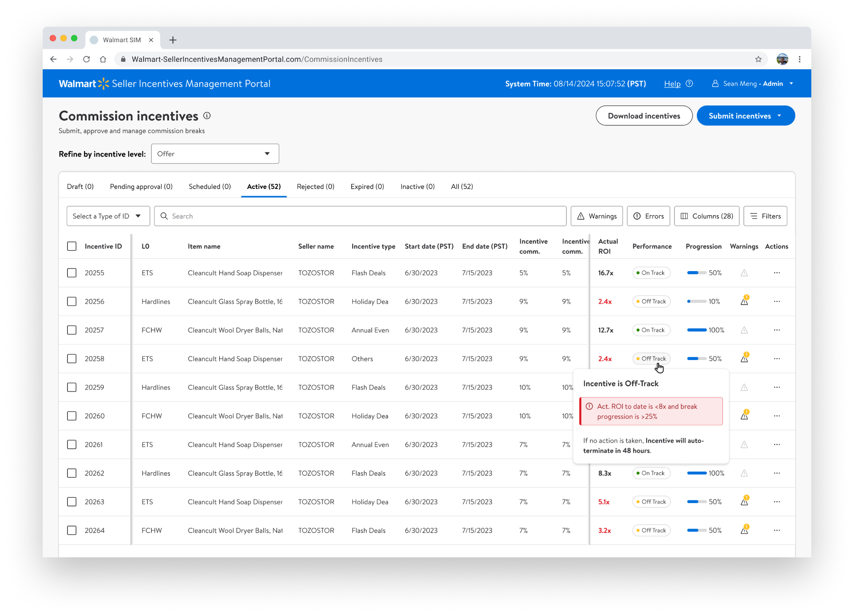Click warning icon for incentive 20263
This screenshot has width=854, height=616.
tap(745, 501)
